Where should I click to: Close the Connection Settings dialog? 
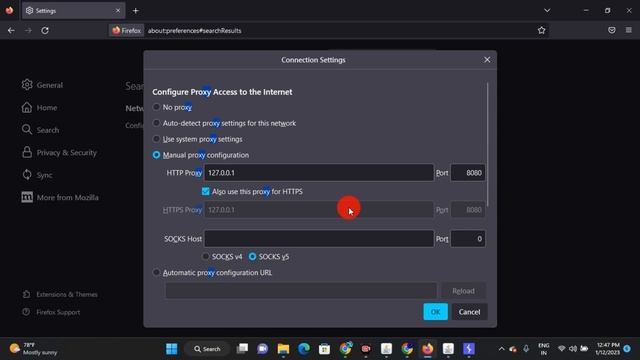487,60
